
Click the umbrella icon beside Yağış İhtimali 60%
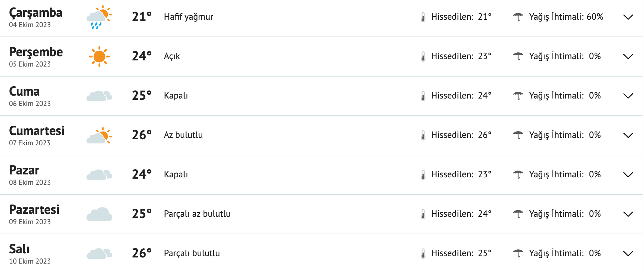click(519, 17)
